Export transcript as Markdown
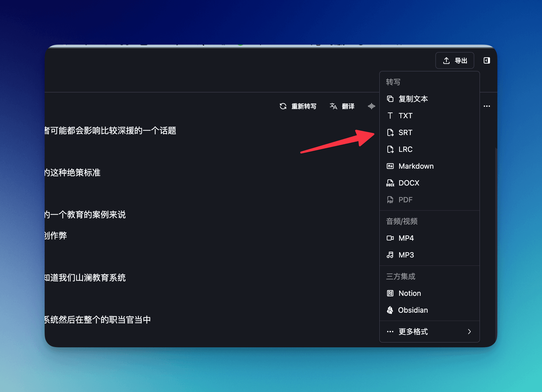The height and width of the screenshot is (392, 542). (x=430, y=166)
